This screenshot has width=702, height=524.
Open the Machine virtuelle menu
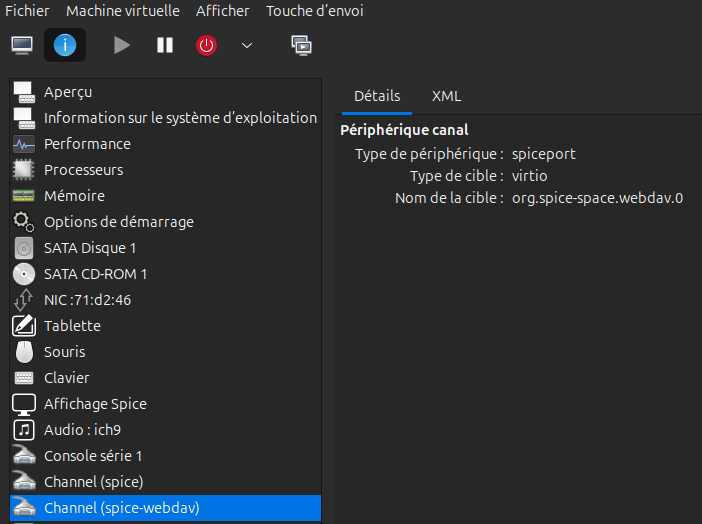click(123, 11)
